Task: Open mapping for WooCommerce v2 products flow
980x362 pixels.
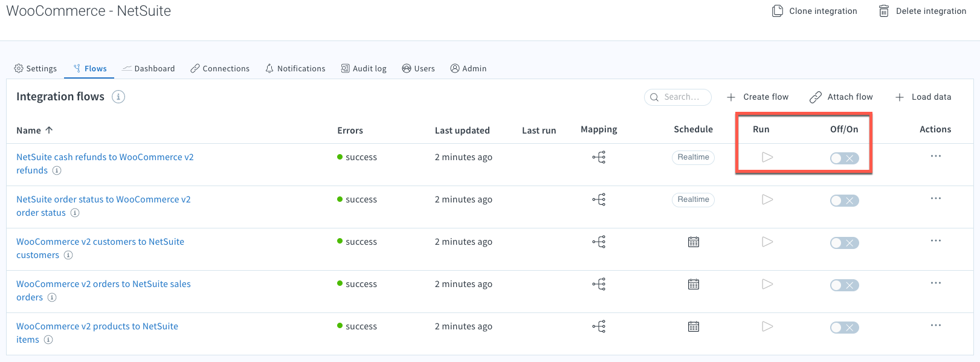Action: pyautogui.click(x=599, y=327)
